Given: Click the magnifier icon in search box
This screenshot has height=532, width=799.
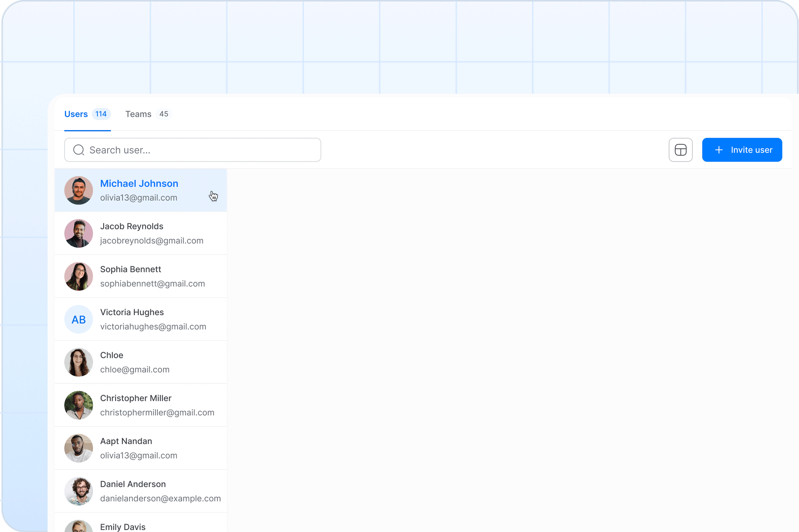Looking at the screenshot, I should click(x=78, y=150).
